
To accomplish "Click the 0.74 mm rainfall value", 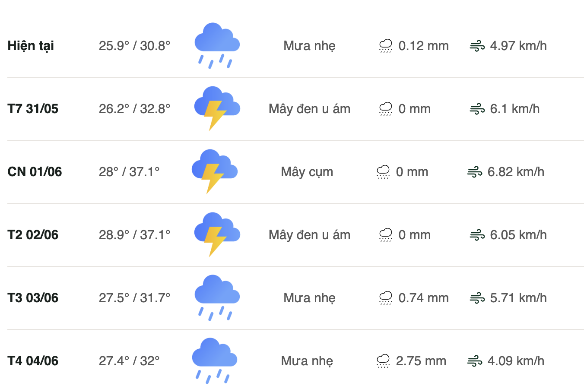I will click(423, 298).
